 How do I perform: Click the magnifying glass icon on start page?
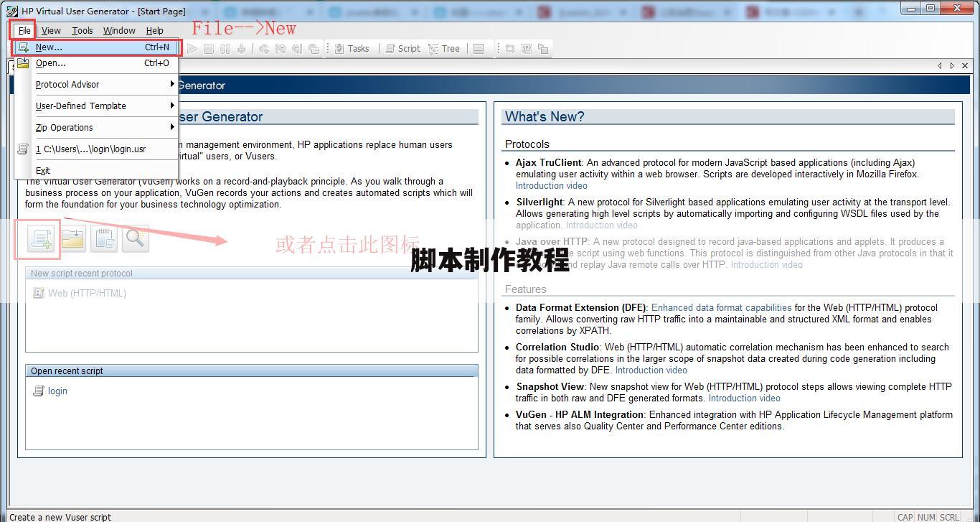[135, 239]
